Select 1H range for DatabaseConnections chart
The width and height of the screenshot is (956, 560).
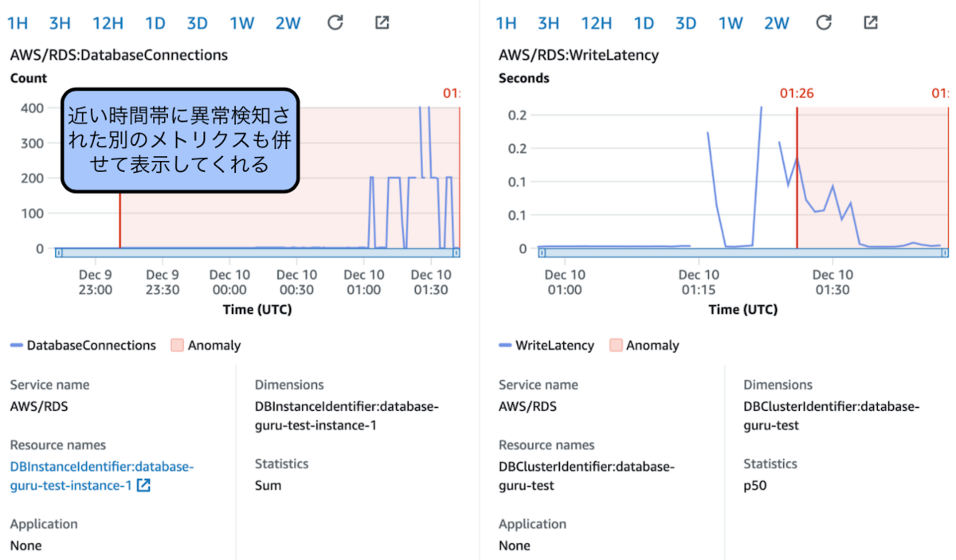pyautogui.click(x=18, y=23)
